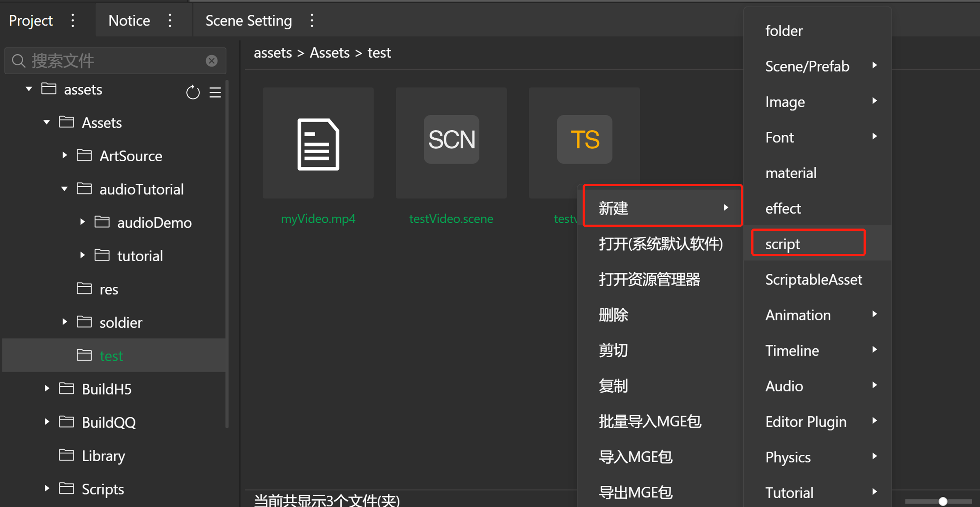980x507 pixels.
Task: Expand the BuildH5 folder
Action: (x=47, y=389)
